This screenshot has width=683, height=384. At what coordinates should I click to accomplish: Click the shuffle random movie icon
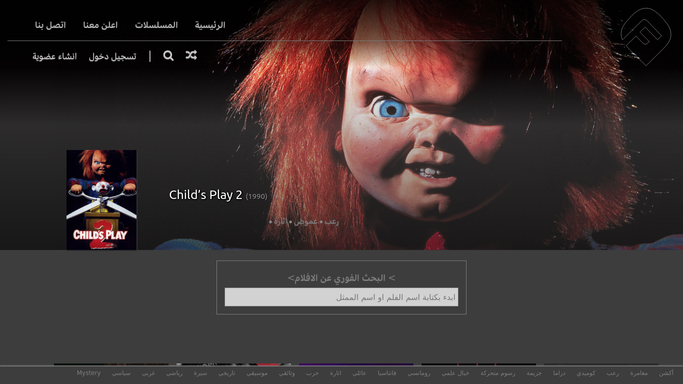point(191,55)
